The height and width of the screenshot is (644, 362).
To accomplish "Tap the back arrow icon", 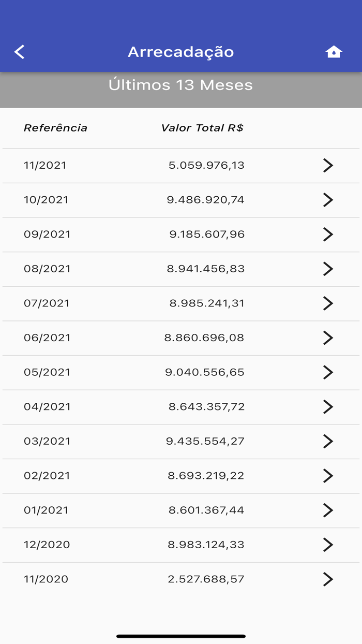I will (x=20, y=52).
